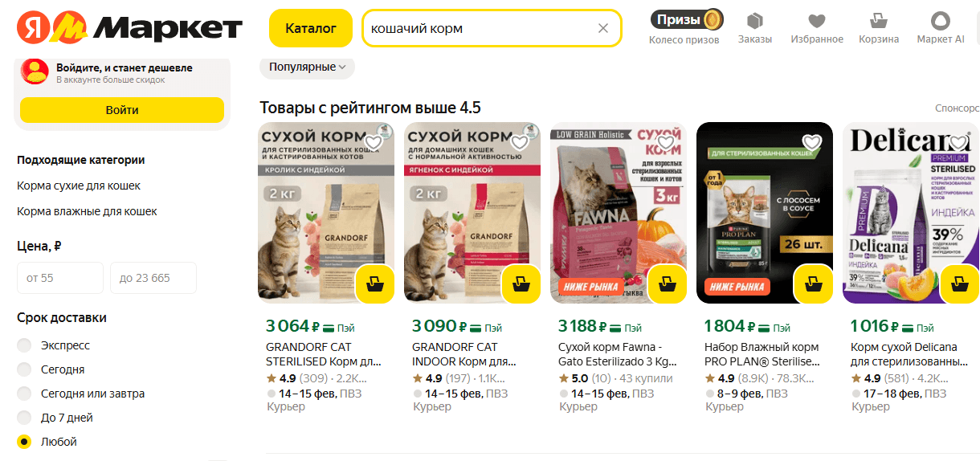
Task: Open the Корзина cart icon
Action: click(x=879, y=21)
